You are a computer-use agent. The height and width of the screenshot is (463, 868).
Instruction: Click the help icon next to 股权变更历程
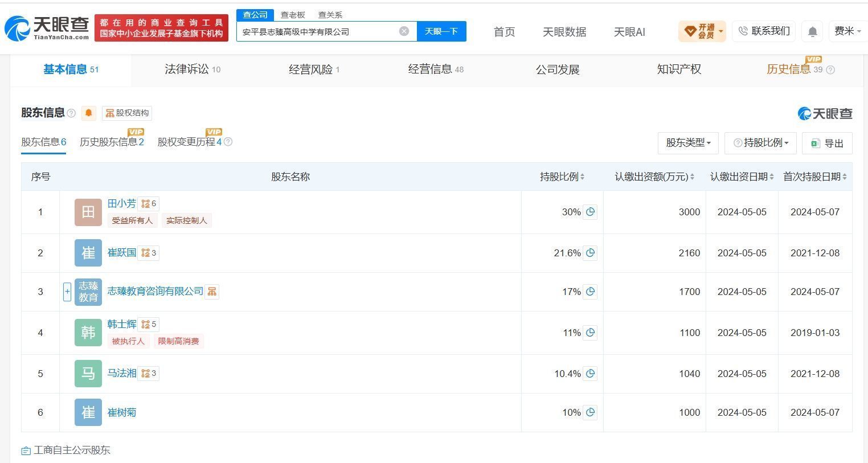[228, 142]
